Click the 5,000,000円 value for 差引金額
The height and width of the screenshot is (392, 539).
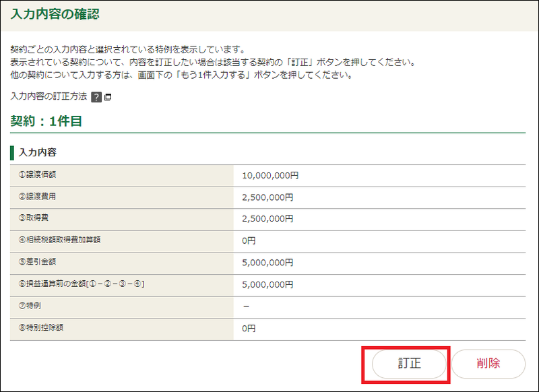coord(267,263)
